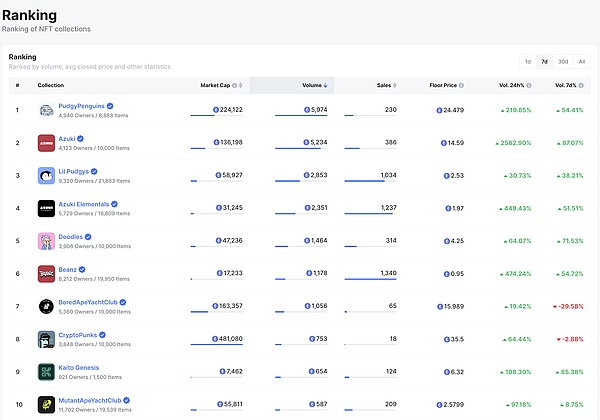Select the 7d time range tab
The width and height of the screenshot is (600, 420).
pos(545,62)
